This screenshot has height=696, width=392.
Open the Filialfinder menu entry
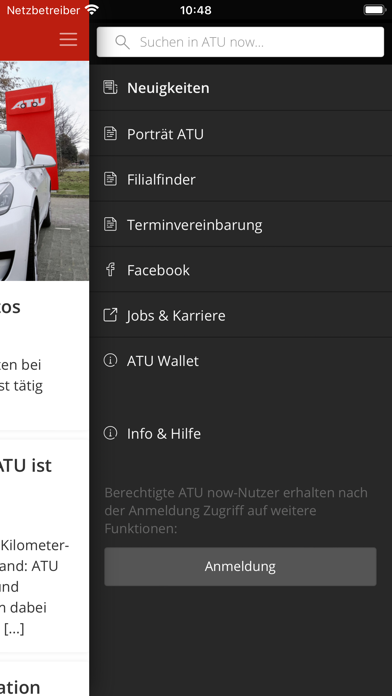(241, 179)
